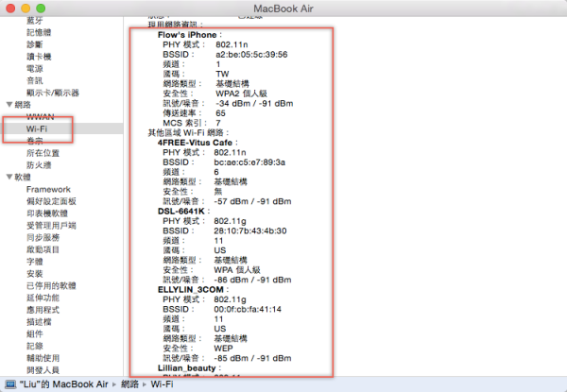Click signal value -34 dBm / -91 dBm

[254, 103]
